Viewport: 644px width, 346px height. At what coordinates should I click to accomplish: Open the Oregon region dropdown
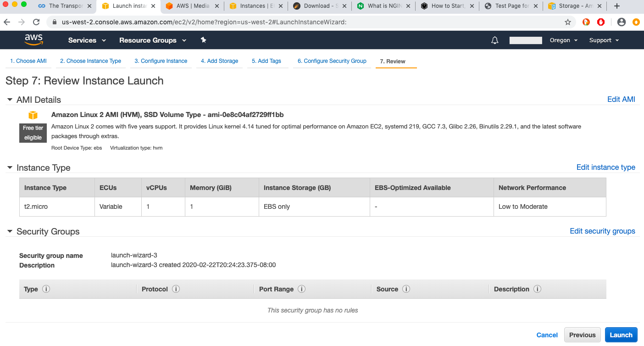[x=563, y=40]
